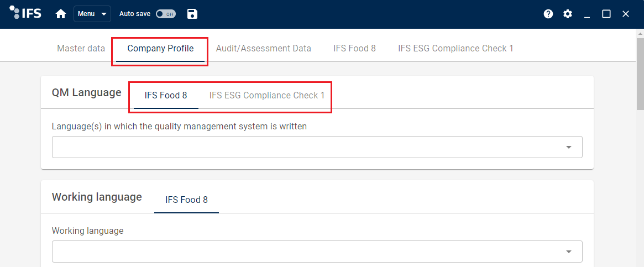Toggle the Auto save switch
The image size is (644, 267).
click(165, 14)
